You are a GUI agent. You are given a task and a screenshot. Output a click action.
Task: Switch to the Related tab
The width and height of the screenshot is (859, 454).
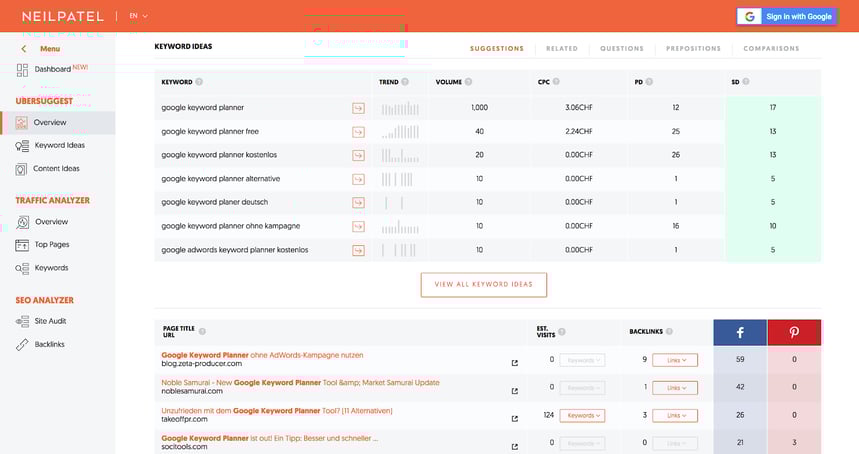coord(562,49)
